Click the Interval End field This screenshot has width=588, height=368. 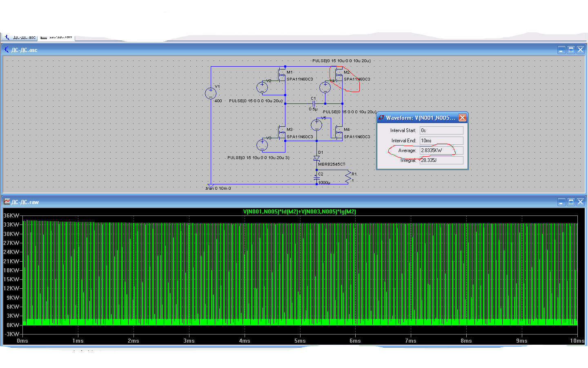(441, 141)
